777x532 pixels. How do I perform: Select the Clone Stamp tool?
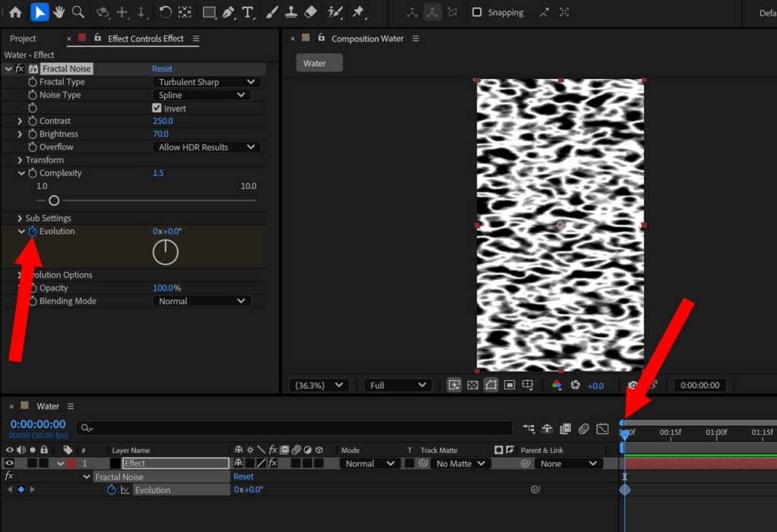(x=291, y=12)
